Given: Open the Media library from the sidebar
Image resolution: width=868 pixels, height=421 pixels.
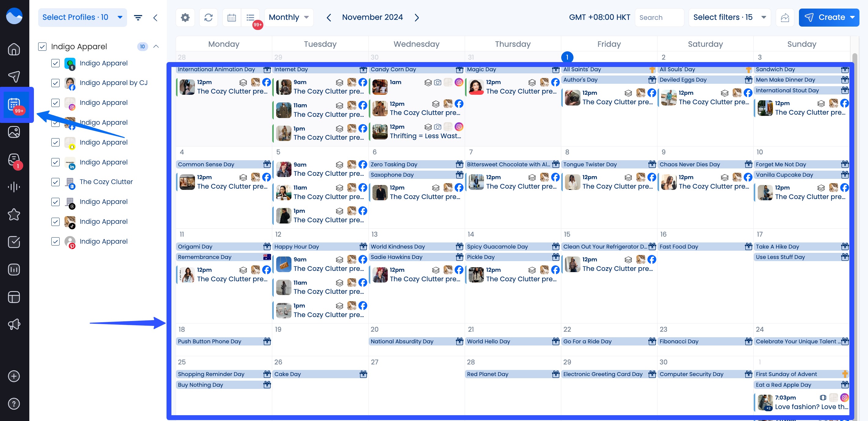Looking at the screenshot, I should 14,132.
